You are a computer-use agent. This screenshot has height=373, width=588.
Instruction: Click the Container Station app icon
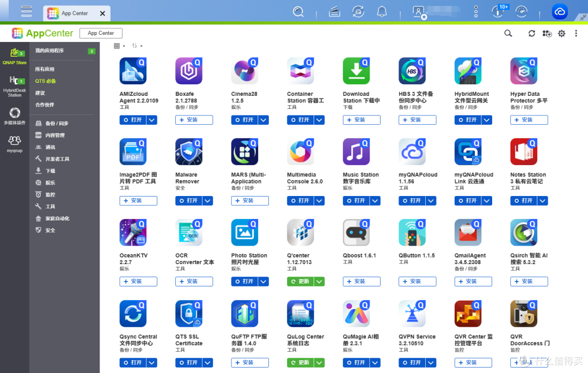tap(301, 71)
